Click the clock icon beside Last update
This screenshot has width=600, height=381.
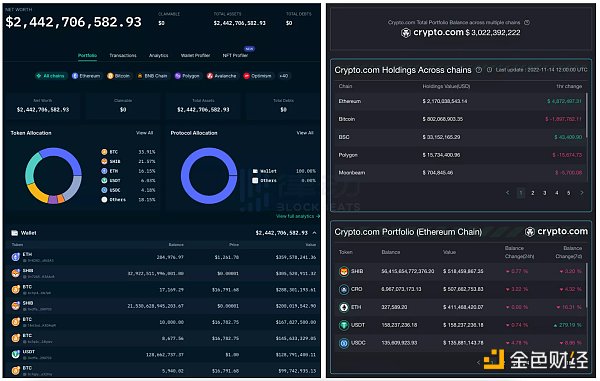coord(489,70)
